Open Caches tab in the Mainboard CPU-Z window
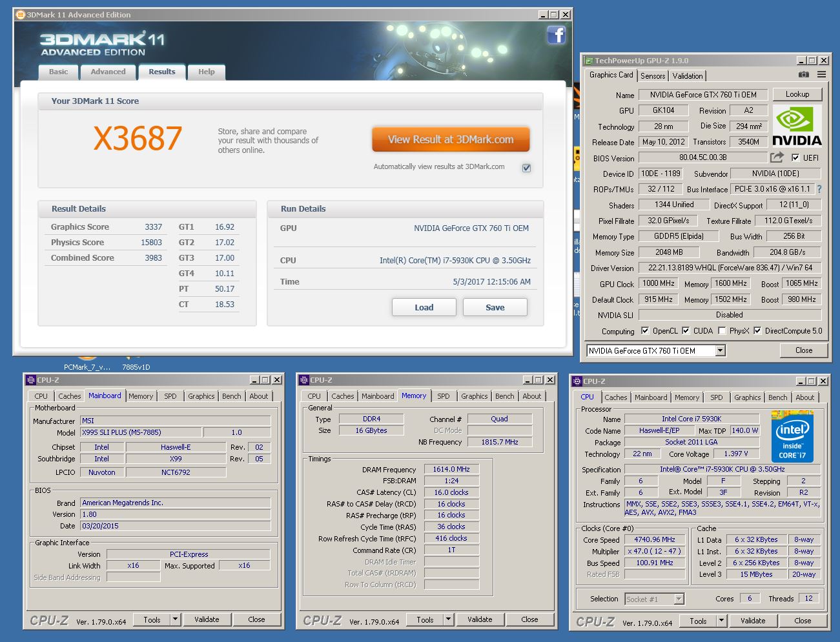Screen dimensions: 840x642 point(70,396)
